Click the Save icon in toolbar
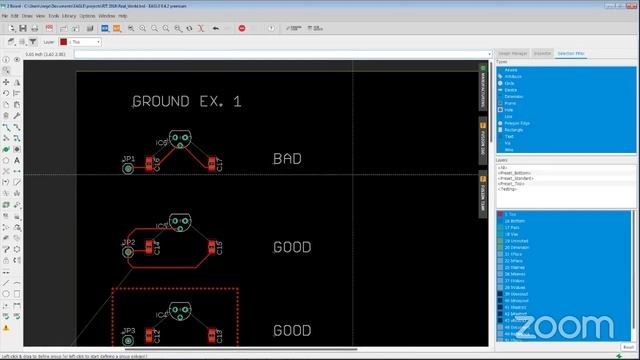Image resolution: width=640 pixels, height=360 pixels. (x=23, y=28)
